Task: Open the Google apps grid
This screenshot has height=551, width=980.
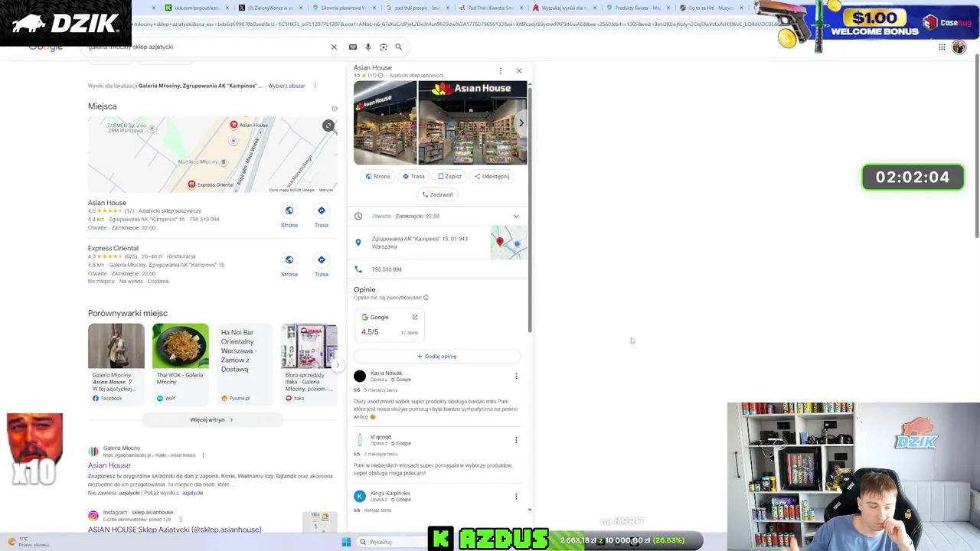Action: tap(942, 47)
